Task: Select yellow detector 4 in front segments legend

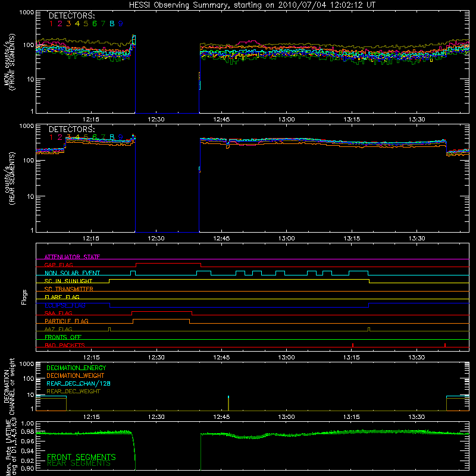Action: tap(77, 24)
